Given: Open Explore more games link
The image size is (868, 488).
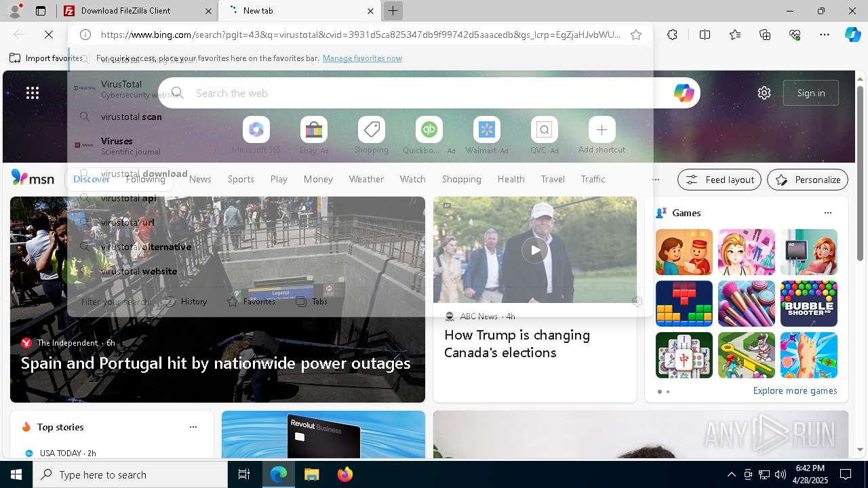Looking at the screenshot, I should click(795, 390).
